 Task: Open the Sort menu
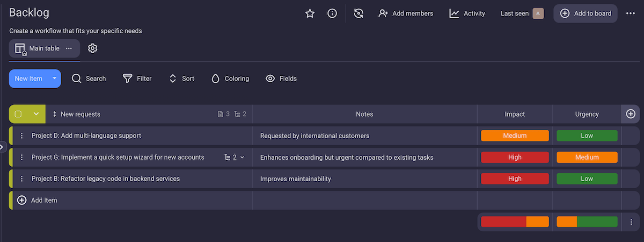[x=181, y=79]
